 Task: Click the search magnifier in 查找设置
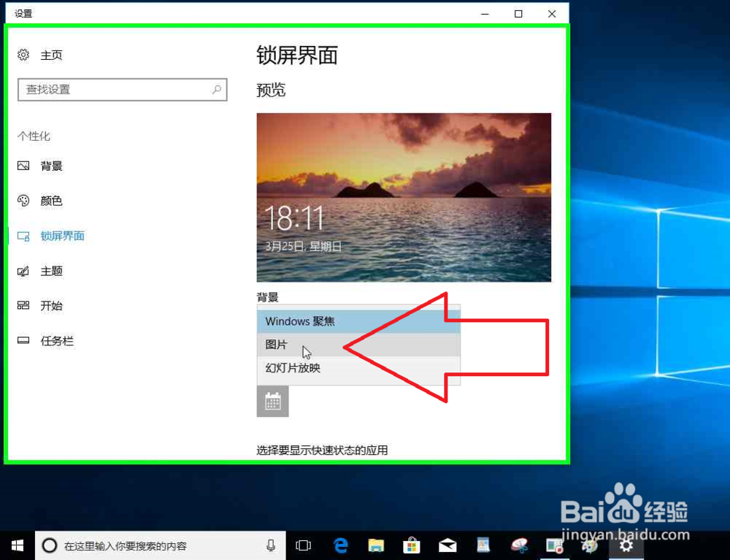pos(215,89)
